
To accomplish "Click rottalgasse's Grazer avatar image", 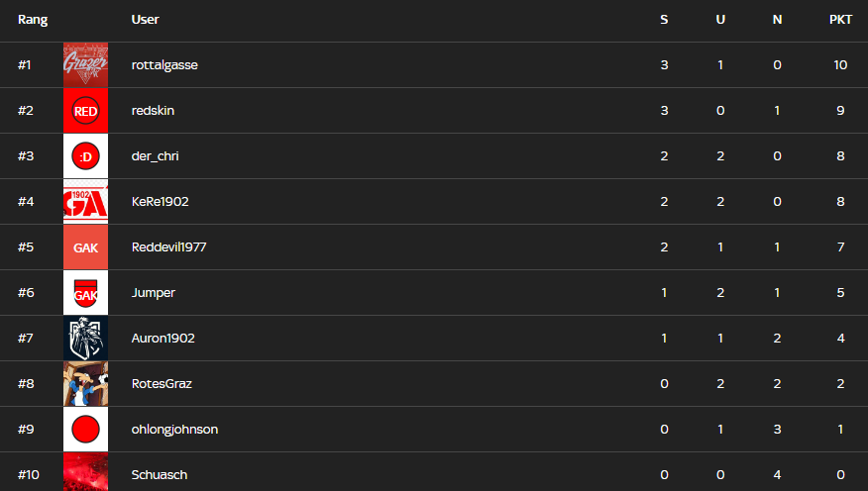I will 85,65.
